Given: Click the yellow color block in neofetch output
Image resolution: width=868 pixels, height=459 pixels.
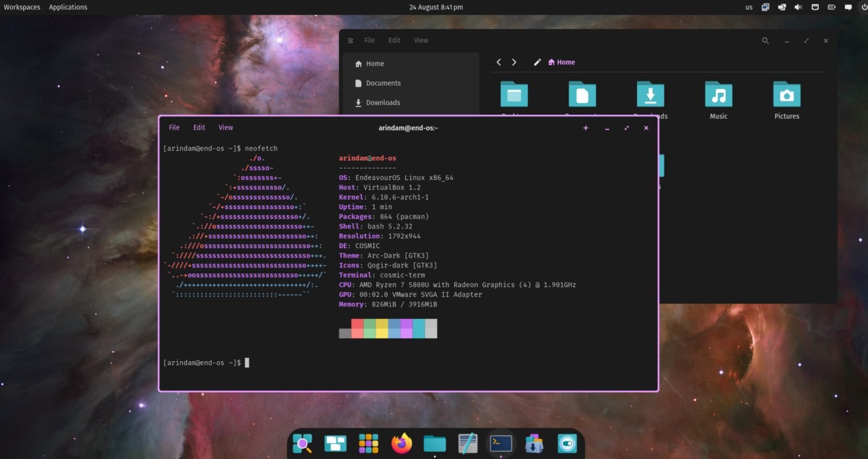Looking at the screenshot, I should click(x=382, y=328).
